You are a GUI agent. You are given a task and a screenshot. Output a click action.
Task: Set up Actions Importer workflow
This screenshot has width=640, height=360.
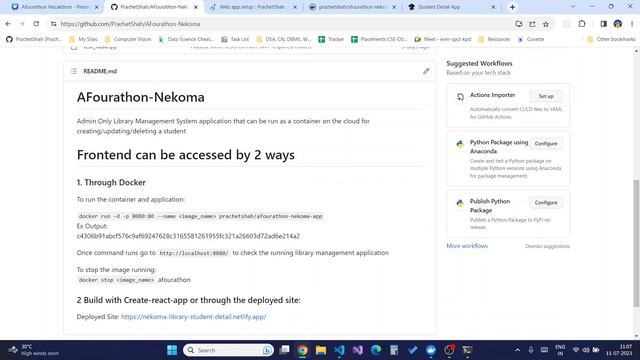click(x=546, y=96)
